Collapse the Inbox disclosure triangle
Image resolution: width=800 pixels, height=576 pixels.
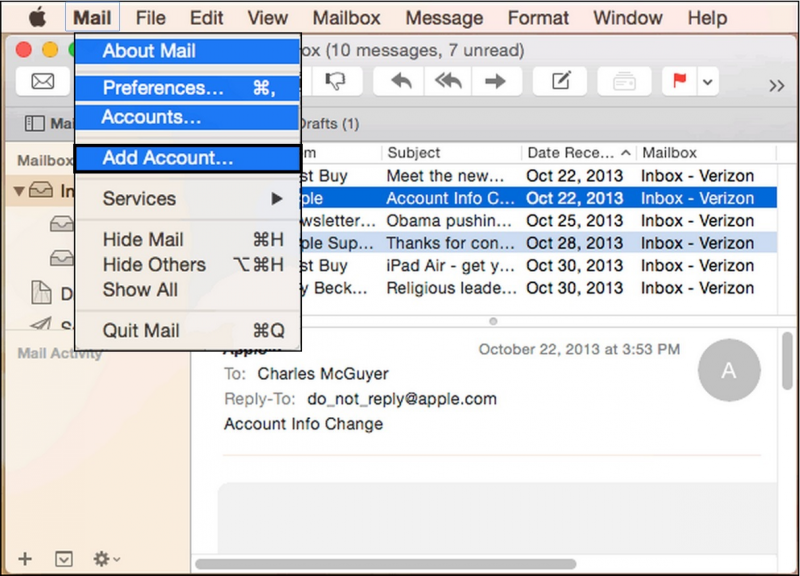(x=19, y=191)
